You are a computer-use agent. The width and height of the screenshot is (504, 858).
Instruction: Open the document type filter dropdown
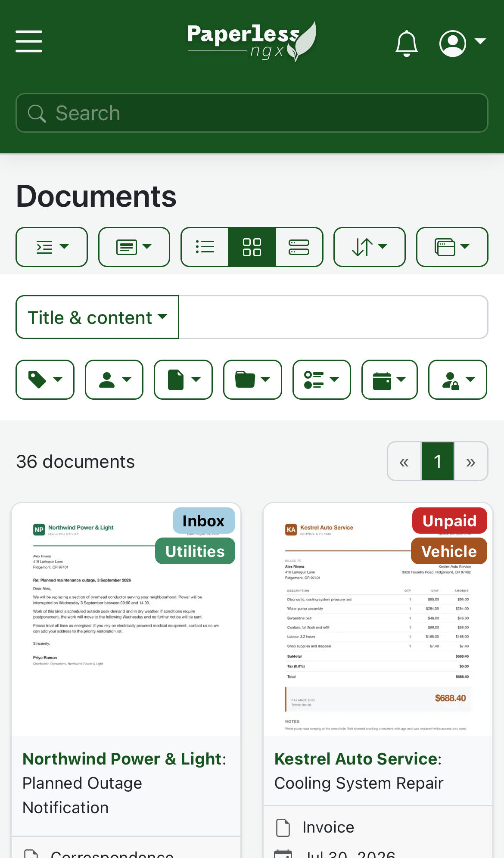(x=184, y=379)
